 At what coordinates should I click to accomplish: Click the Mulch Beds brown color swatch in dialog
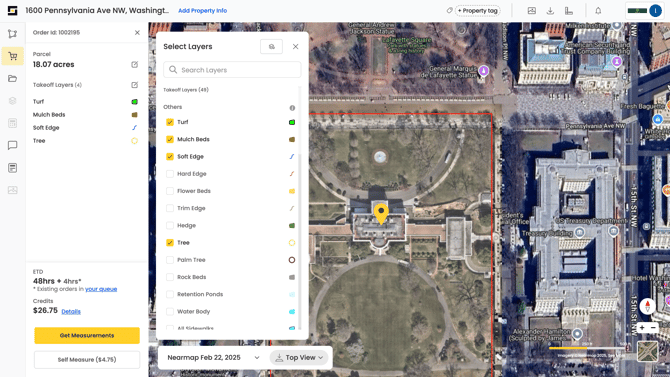point(292,139)
